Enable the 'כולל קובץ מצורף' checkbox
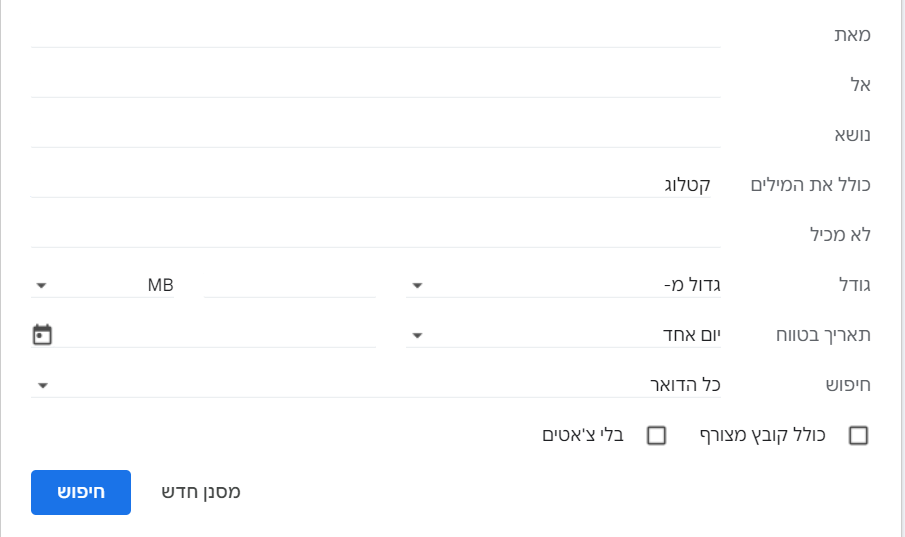Viewport: 905px width, 537px height. [x=858, y=435]
